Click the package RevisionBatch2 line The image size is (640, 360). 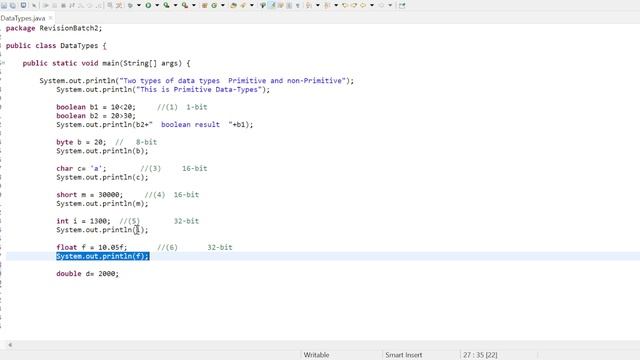[54, 28]
